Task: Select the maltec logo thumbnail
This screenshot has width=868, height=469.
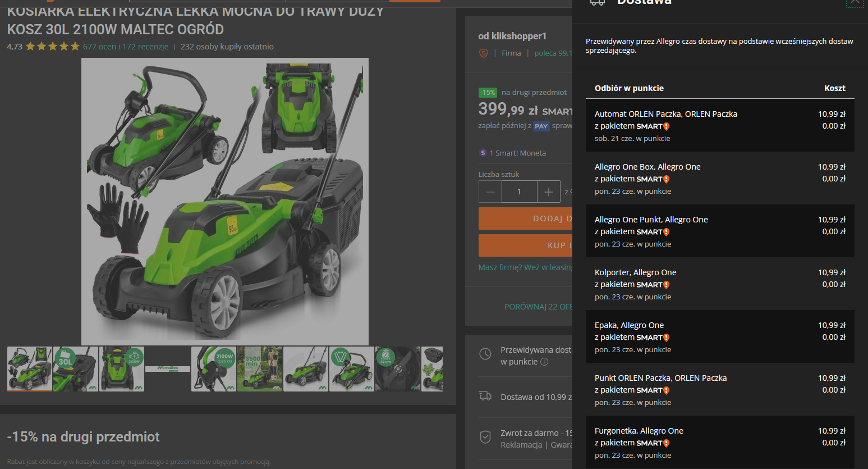Action: coord(168,369)
